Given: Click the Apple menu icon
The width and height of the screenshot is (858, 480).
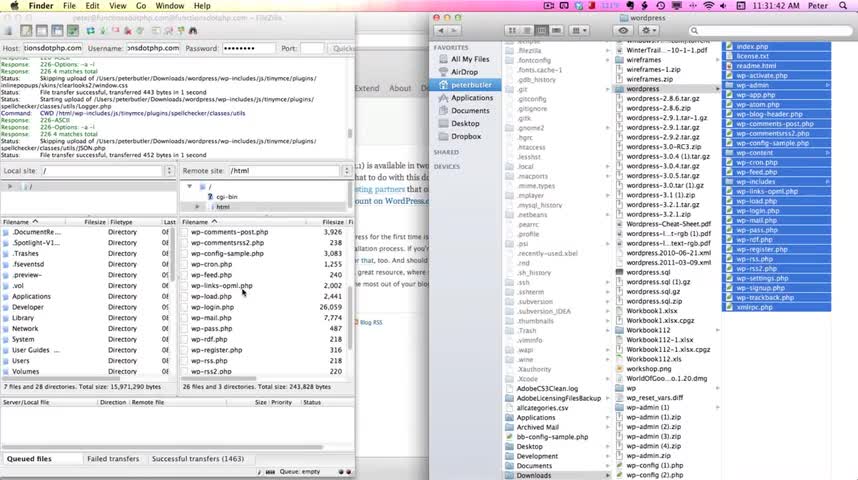Looking at the screenshot, I should (15, 5).
